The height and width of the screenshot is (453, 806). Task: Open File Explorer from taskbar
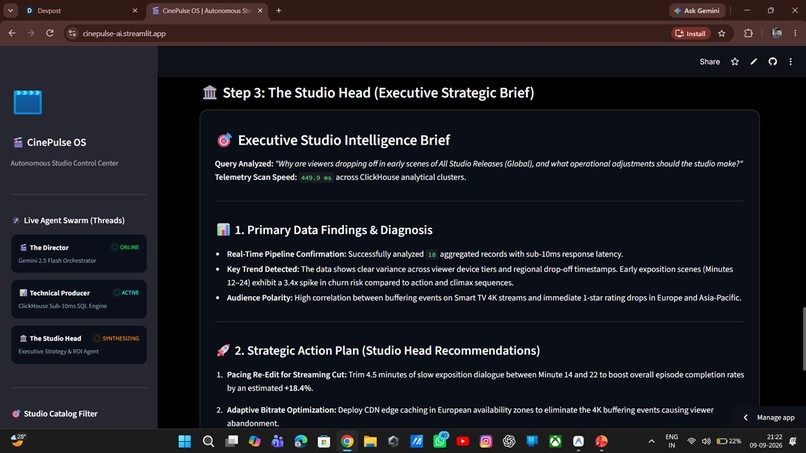click(x=370, y=441)
